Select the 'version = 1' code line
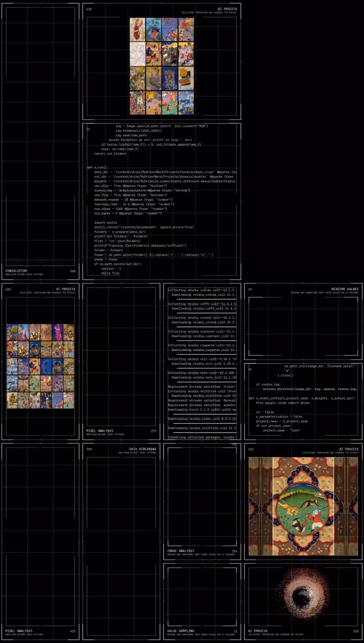 [111, 268]
